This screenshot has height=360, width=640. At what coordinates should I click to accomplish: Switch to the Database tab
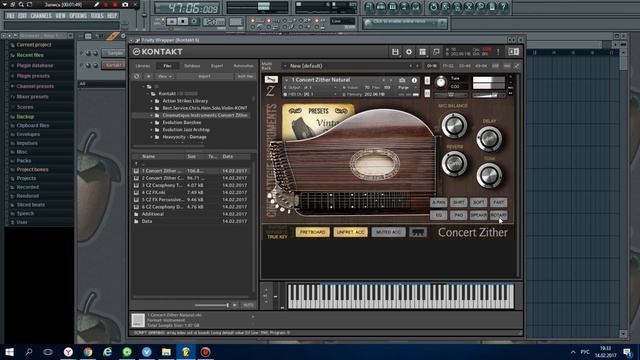192,66
